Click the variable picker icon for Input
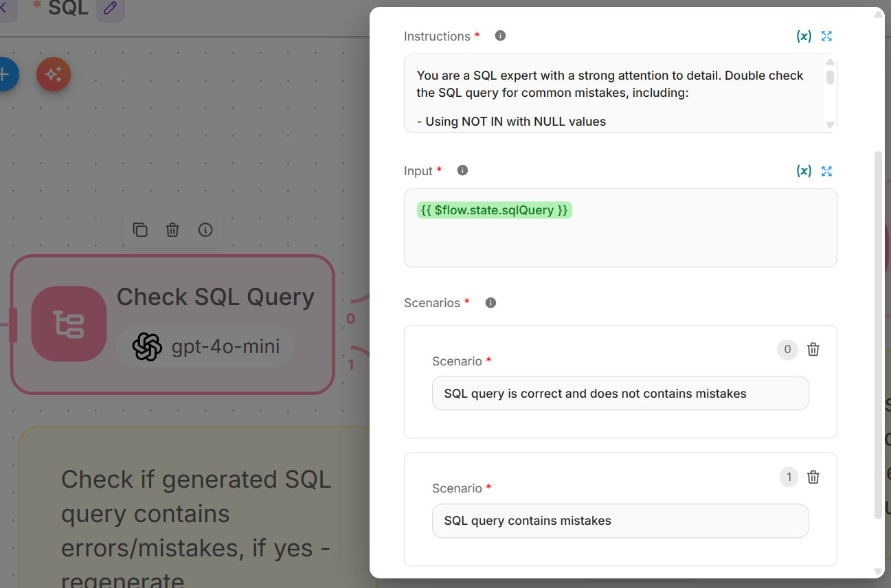The width and height of the screenshot is (891, 588). tap(804, 171)
